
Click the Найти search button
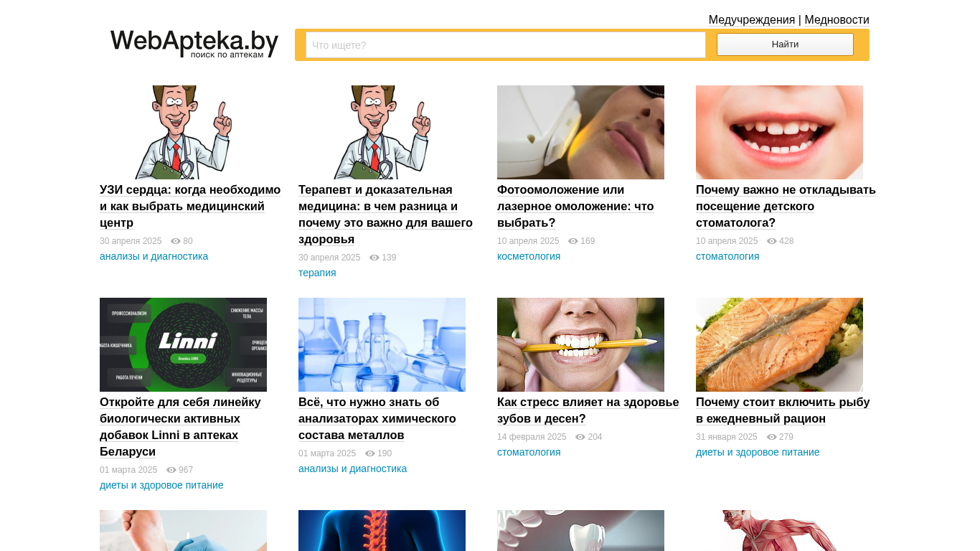785,44
